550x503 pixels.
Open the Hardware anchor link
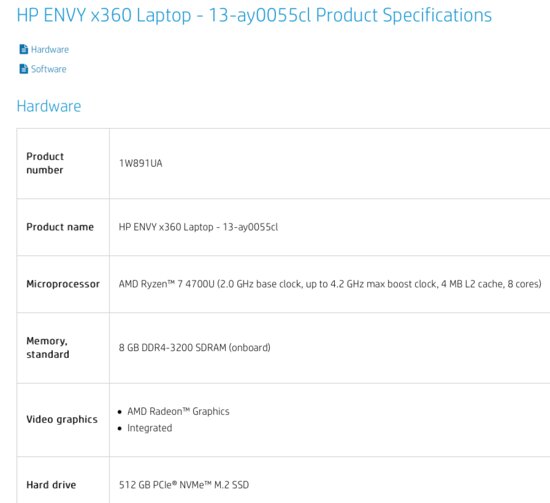click(50, 49)
